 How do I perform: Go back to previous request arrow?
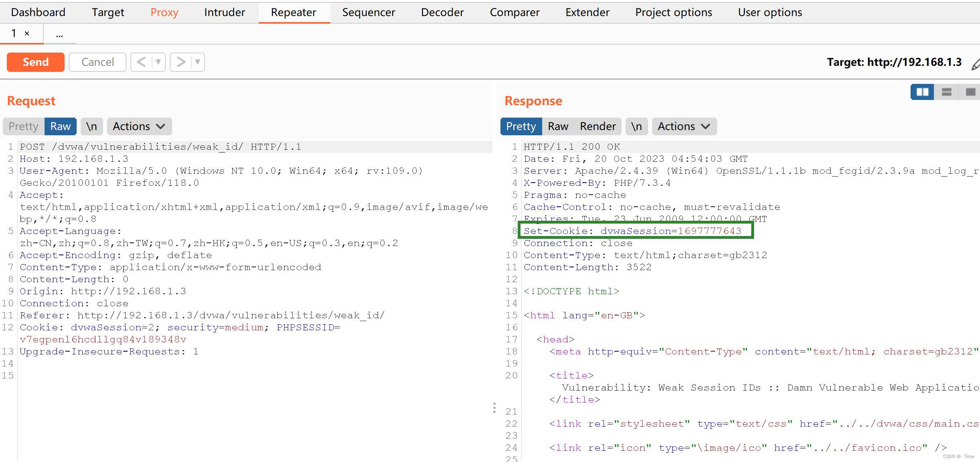141,62
